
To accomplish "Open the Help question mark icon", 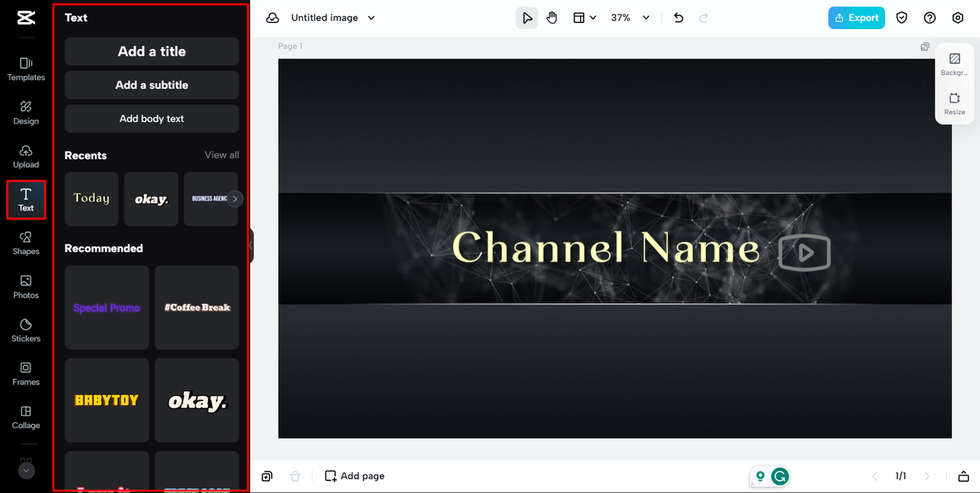I will [929, 18].
